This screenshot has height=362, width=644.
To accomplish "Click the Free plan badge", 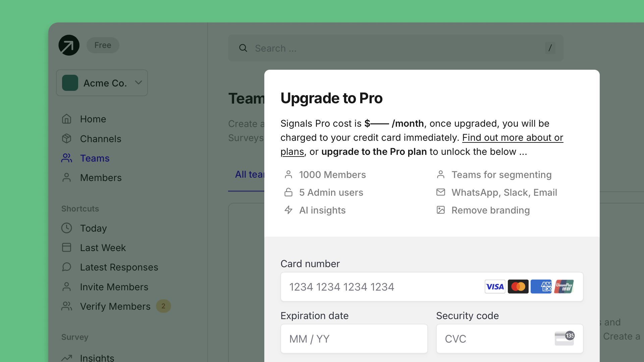I will [103, 45].
